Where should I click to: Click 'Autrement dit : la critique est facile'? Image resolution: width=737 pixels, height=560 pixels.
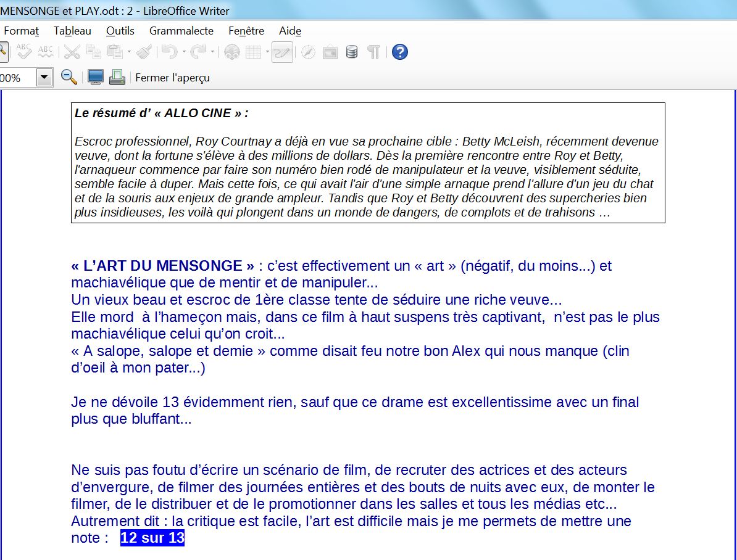tap(186, 521)
